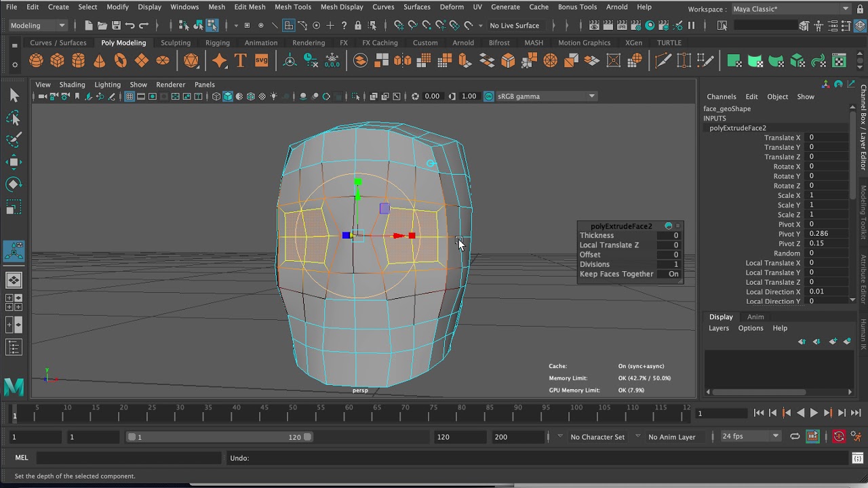Create a polygon cylinder from the shelf
This screenshot has width=868, height=488.
[x=78, y=61]
